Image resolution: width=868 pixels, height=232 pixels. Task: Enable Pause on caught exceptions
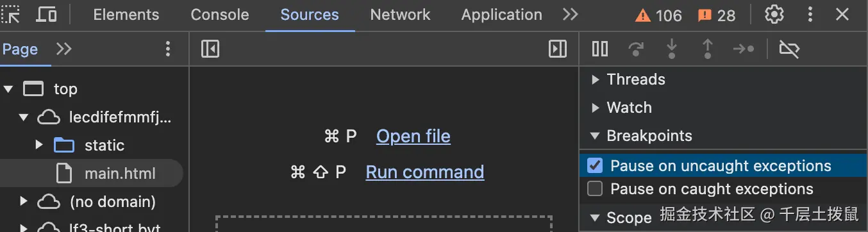tap(595, 189)
